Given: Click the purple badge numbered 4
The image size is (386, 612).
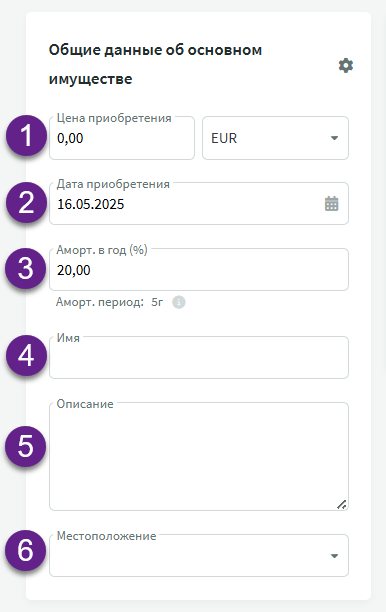Looking at the screenshot, I should click(x=26, y=356).
